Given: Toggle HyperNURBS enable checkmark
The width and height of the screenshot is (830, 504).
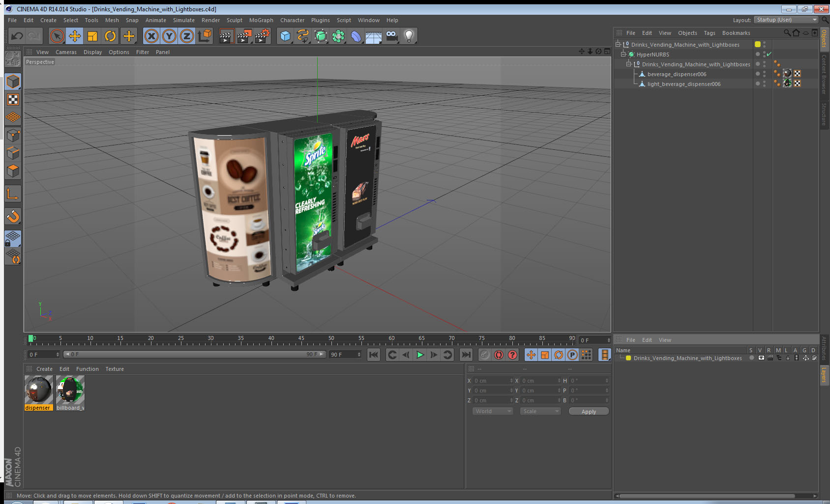Looking at the screenshot, I should (769, 54).
